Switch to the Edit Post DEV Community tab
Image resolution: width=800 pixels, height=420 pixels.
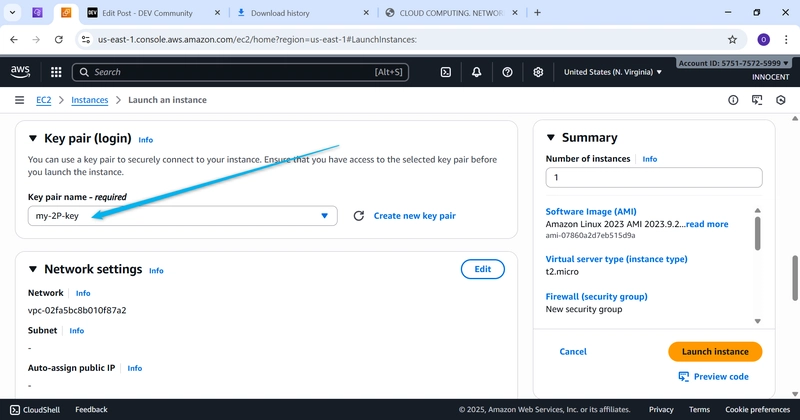click(146, 13)
